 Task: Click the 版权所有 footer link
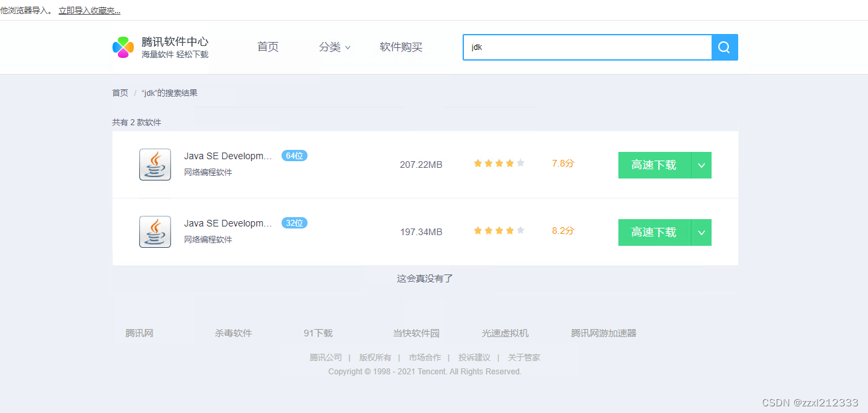tap(375, 358)
